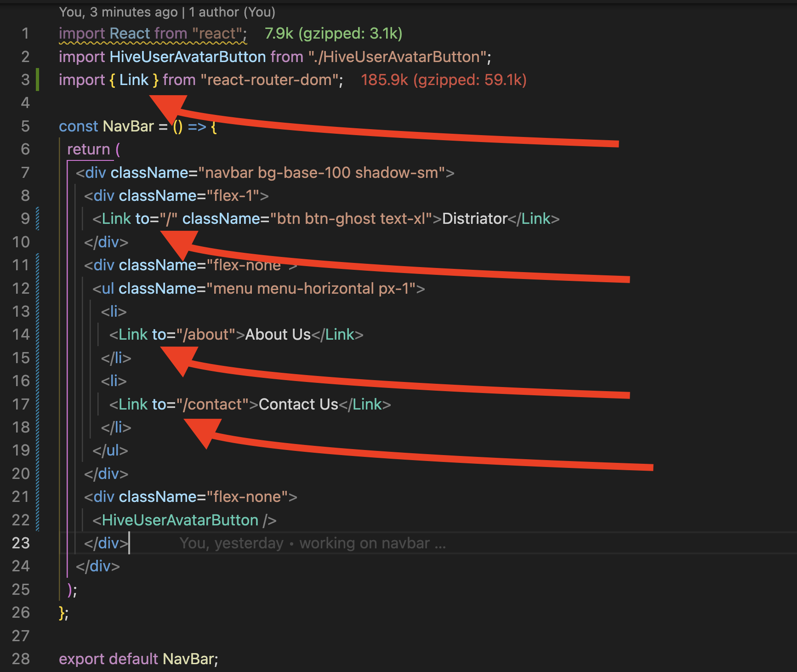Image resolution: width=797 pixels, height=672 pixels.
Task: Click the "flex-1" className string
Action: pyautogui.click(x=233, y=196)
